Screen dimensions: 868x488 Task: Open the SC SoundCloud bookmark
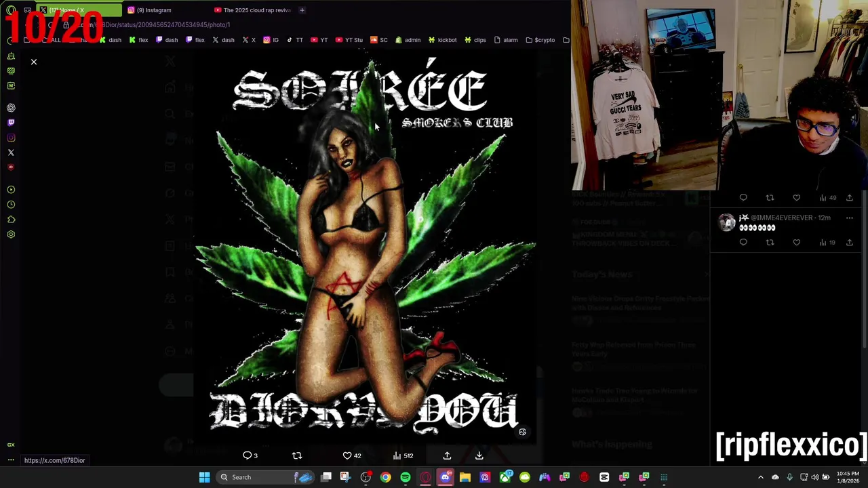click(x=379, y=40)
